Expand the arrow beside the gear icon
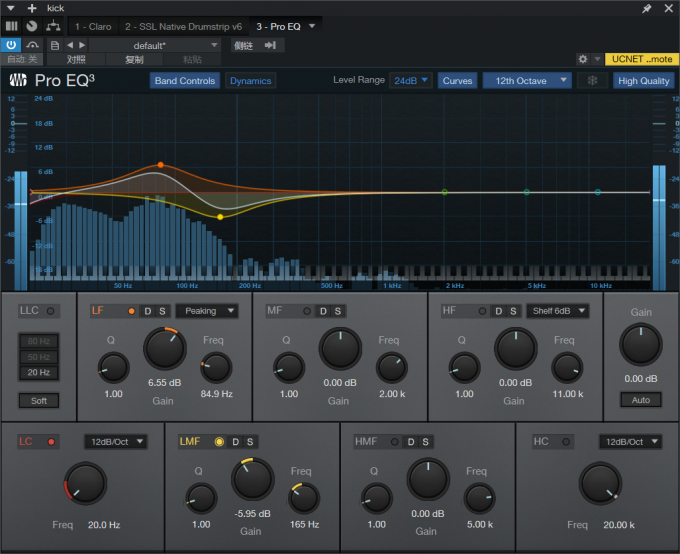Screen dimensions: 680x554 point(597,59)
